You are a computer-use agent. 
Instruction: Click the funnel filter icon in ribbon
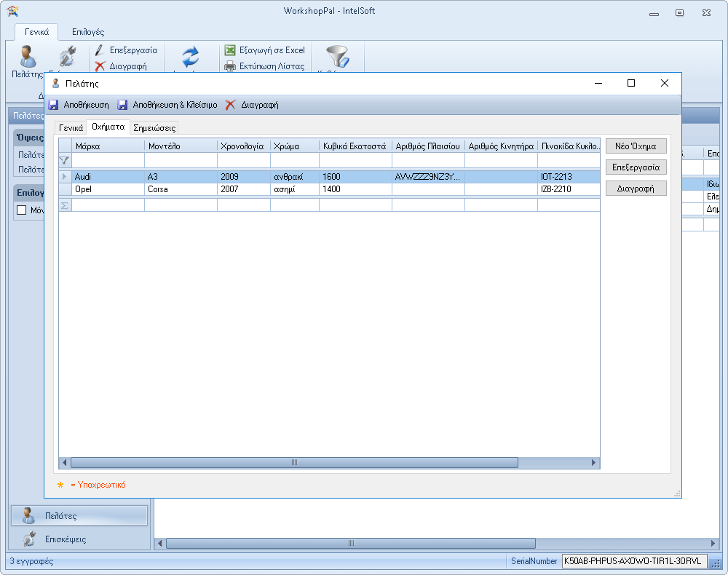[337, 57]
